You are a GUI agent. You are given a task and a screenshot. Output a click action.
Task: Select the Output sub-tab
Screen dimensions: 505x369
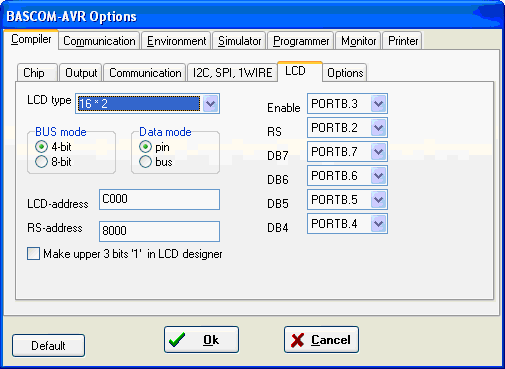tap(81, 73)
